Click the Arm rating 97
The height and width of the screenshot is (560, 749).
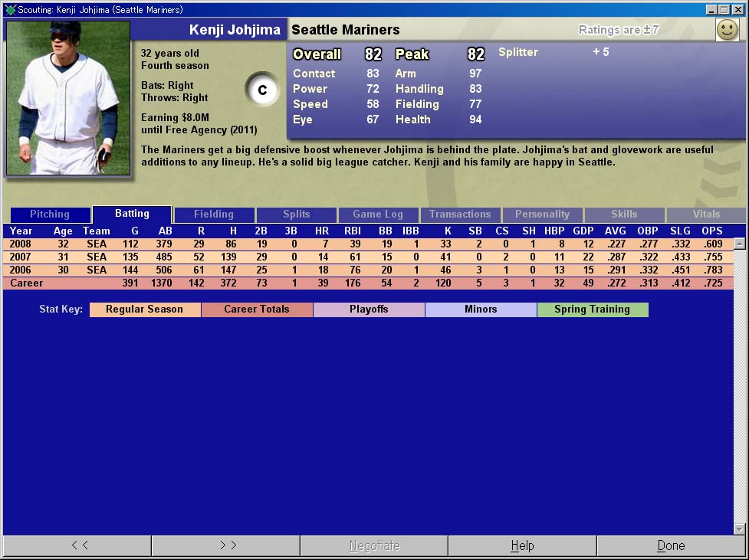pyautogui.click(x=475, y=74)
